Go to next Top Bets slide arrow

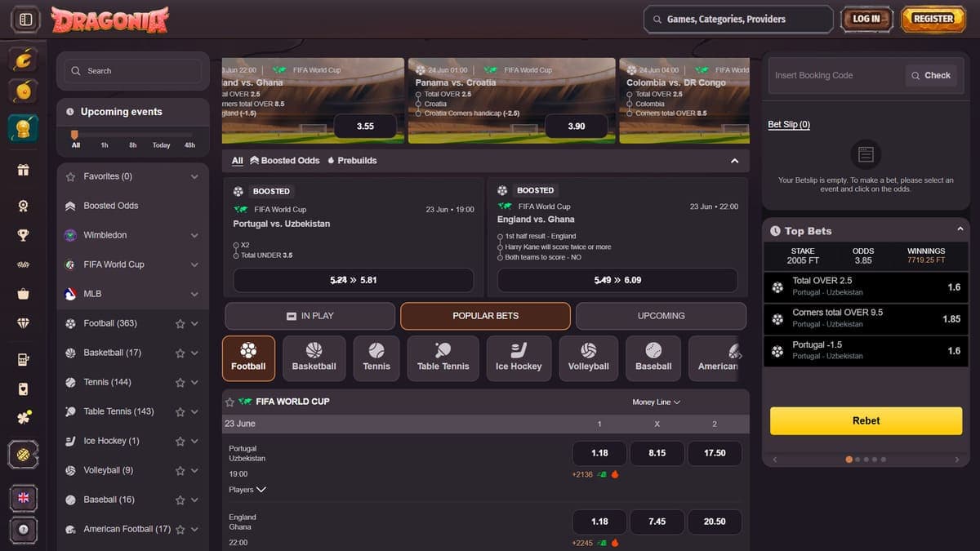[959, 460]
